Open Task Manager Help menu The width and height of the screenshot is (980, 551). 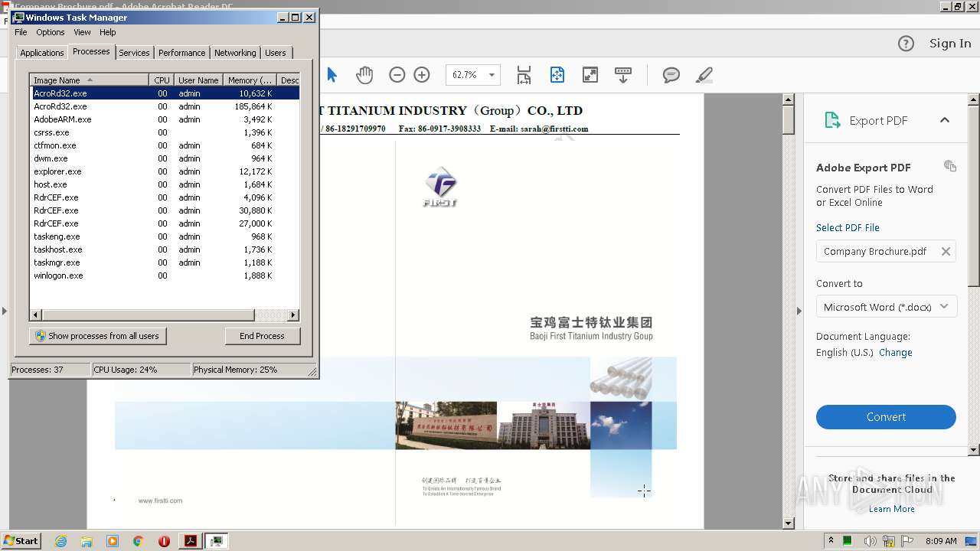click(108, 32)
